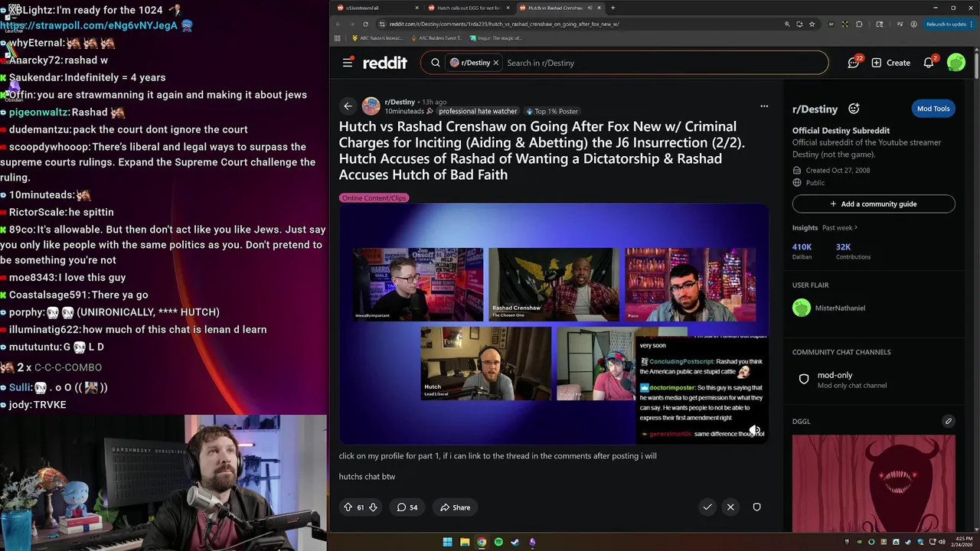Viewport: 980px width, 551px height.
Task: Click chat username pigeonwaltz
Action: pyautogui.click(x=39, y=112)
